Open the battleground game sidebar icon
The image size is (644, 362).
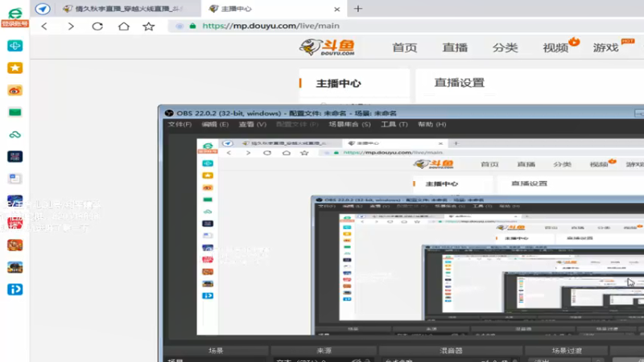pos(14,267)
